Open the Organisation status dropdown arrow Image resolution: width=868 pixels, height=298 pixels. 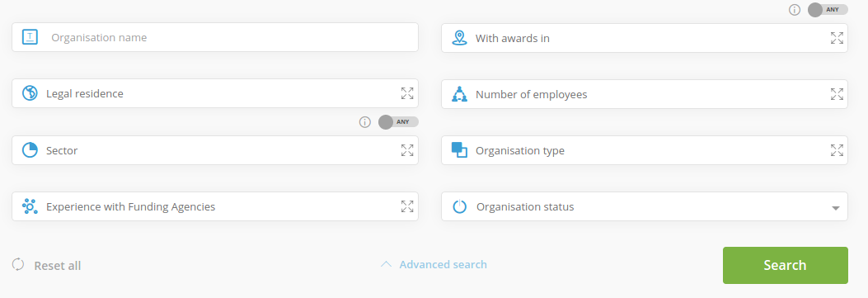tap(836, 208)
